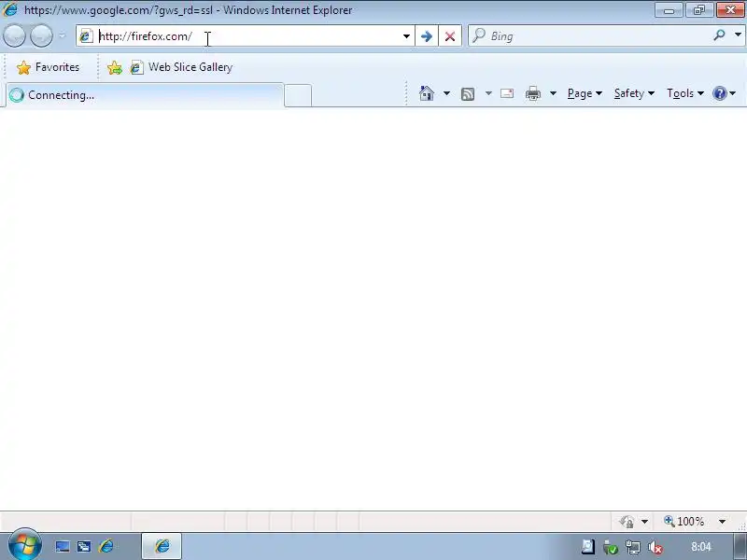The width and height of the screenshot is (747, 560).
Task: Click the Protected Mode security zone icon
Action: click(627, 522)
